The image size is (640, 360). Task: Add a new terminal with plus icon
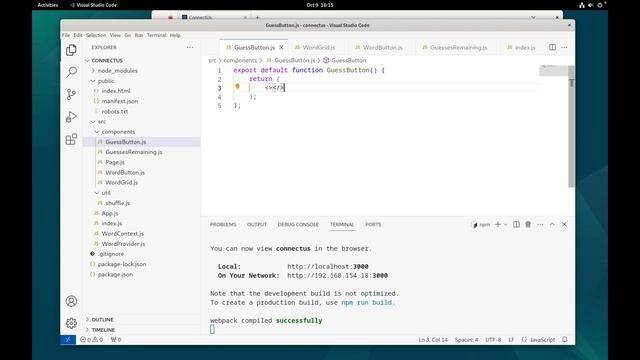pyautogui.click(x=498, y=224)
